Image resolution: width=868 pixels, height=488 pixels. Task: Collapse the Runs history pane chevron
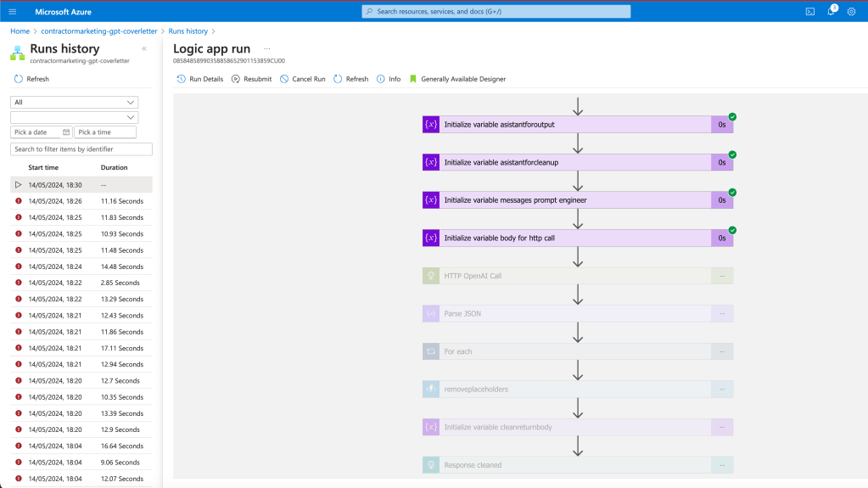144,48
